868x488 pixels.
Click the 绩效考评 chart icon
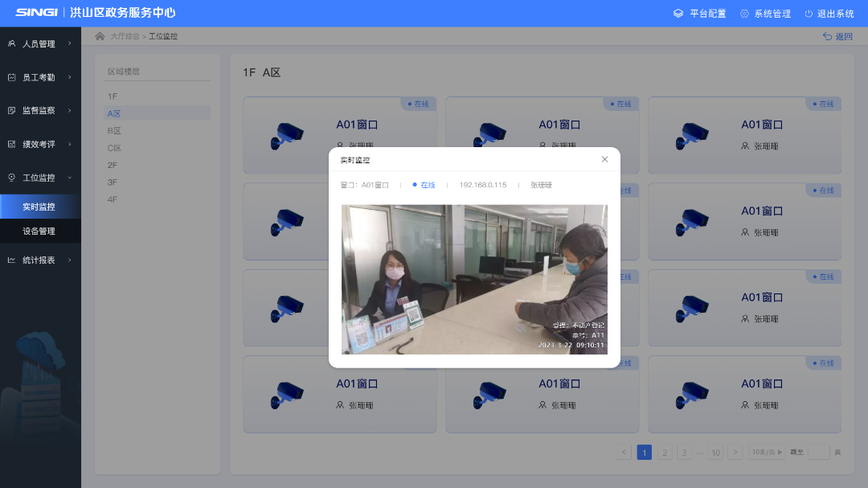tap(11, 144)
